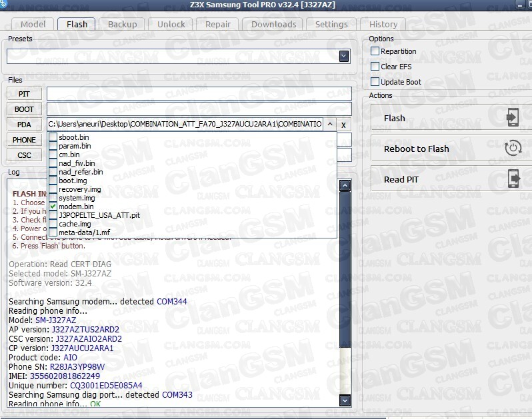Click the CSC file button
532x419 pixels.
click(24, 155)
